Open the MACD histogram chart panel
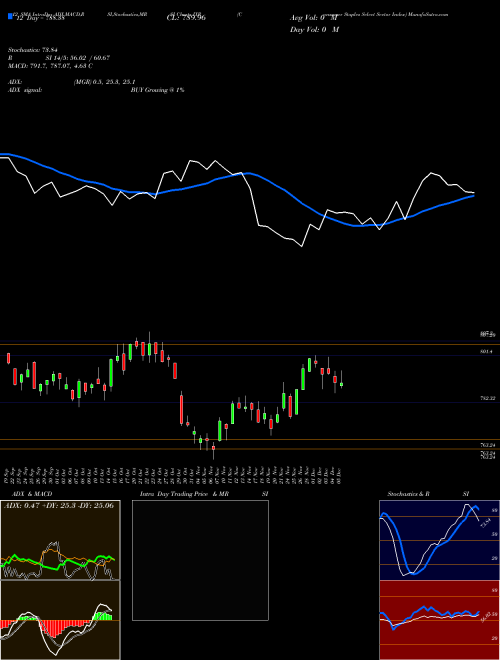 [x=60, y=620]
